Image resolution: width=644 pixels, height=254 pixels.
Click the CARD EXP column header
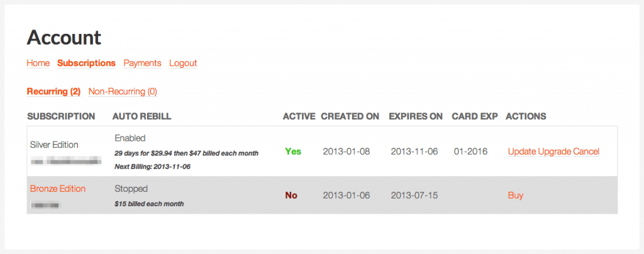(475, 116)
